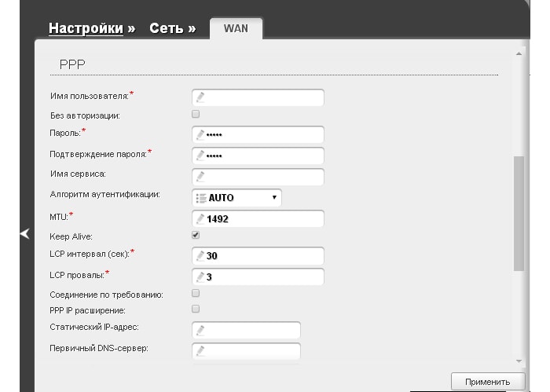Focus the 'Первичный DNS-сервер' field
Image resolution: width=550 pixels, height=392 pixels.
(246, 351)
